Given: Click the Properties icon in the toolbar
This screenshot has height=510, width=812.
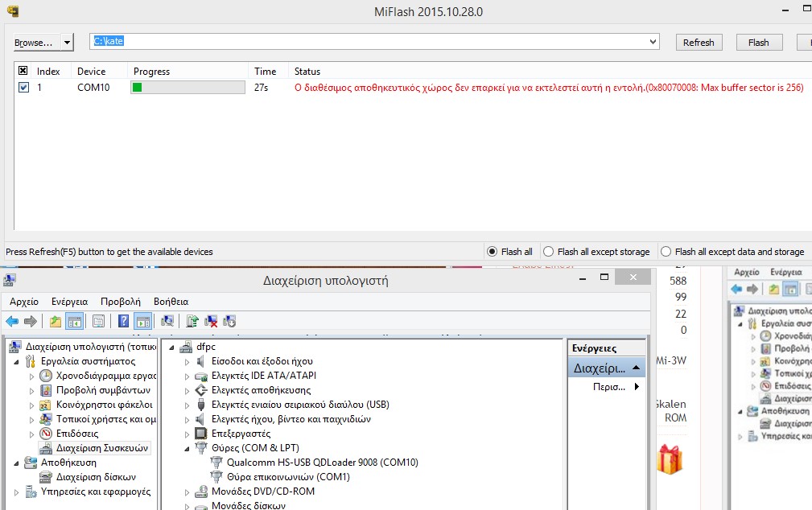Looking at the screenshot, I should 98,322.
